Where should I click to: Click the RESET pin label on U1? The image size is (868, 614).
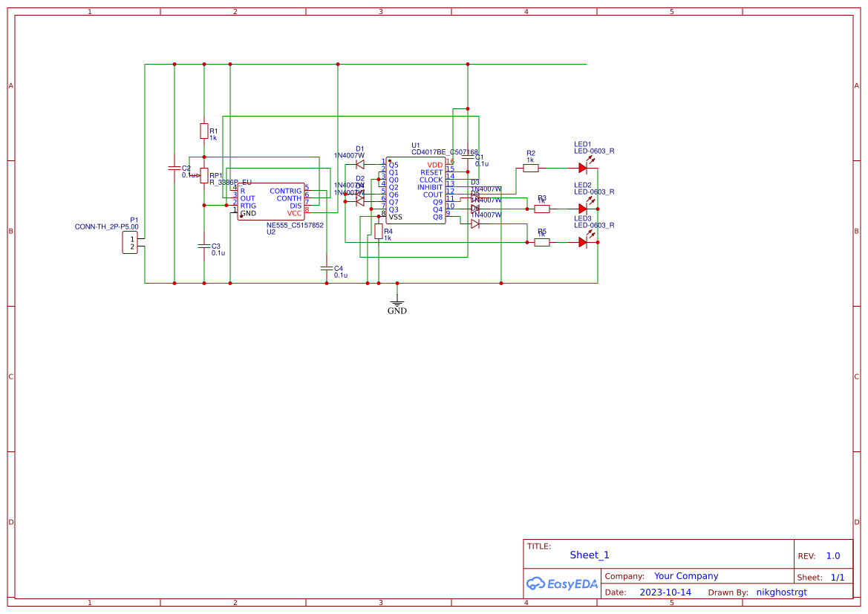tap(431, 173)
